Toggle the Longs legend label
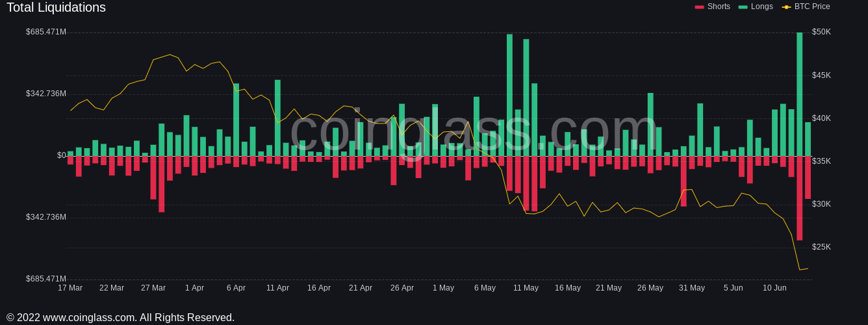Viewport: 868px width, 325px height. [x=761, y=6]
